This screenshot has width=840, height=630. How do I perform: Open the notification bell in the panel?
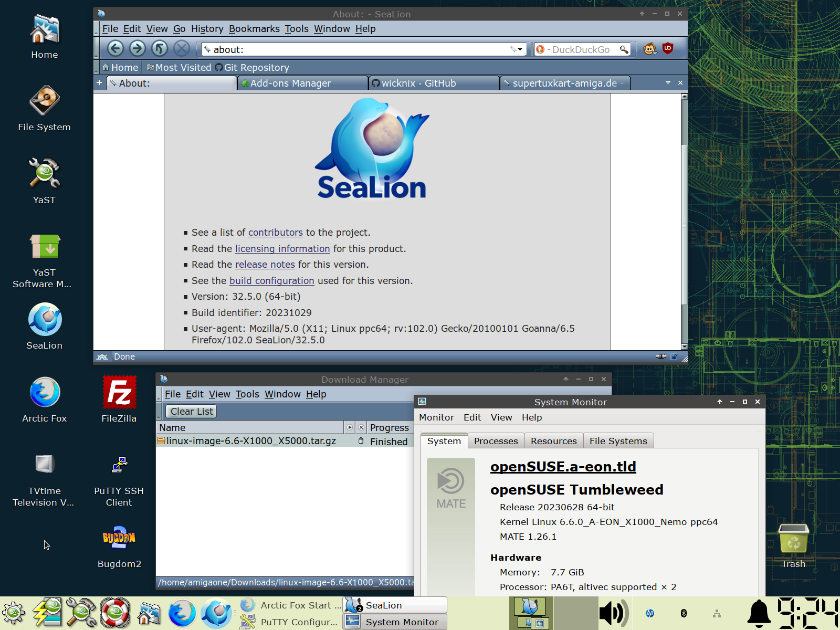759,613
